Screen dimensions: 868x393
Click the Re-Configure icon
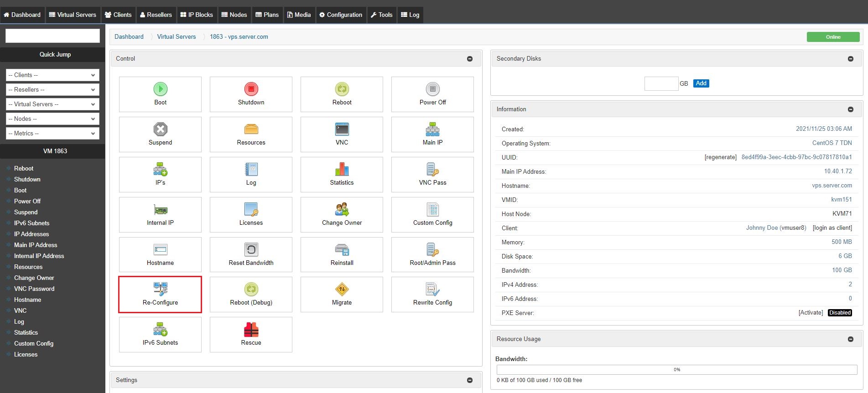pos(160,289)
